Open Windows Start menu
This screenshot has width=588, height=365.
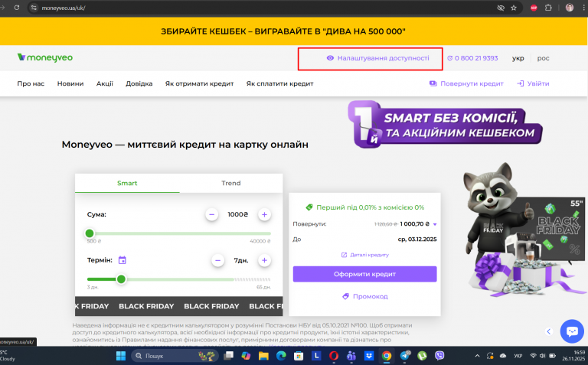click(121, 356)
